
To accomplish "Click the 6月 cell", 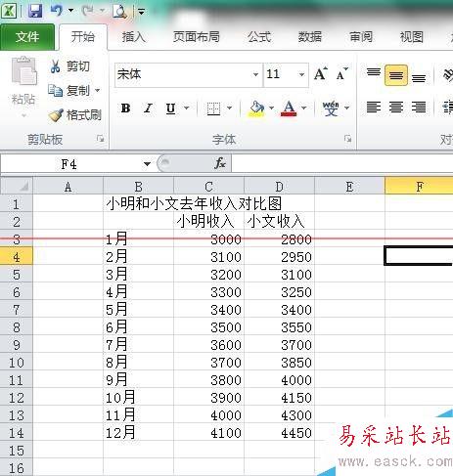I will [138, 327].
